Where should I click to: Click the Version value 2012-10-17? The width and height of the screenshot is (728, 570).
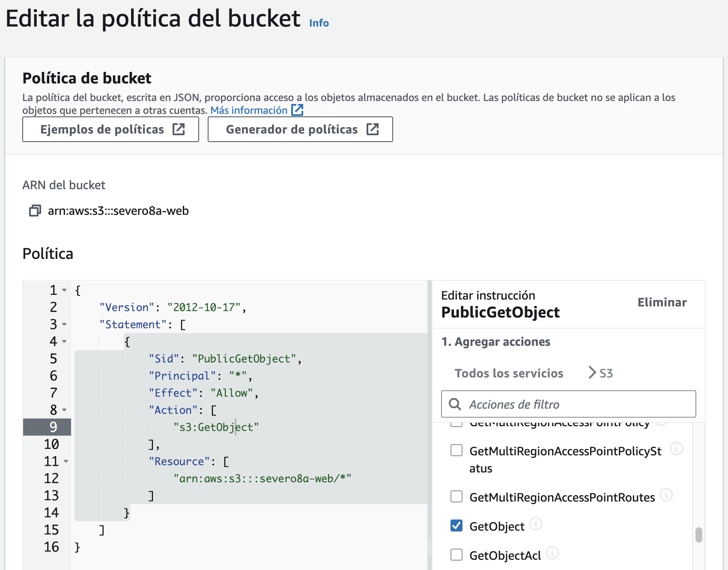tap(204, 307)
